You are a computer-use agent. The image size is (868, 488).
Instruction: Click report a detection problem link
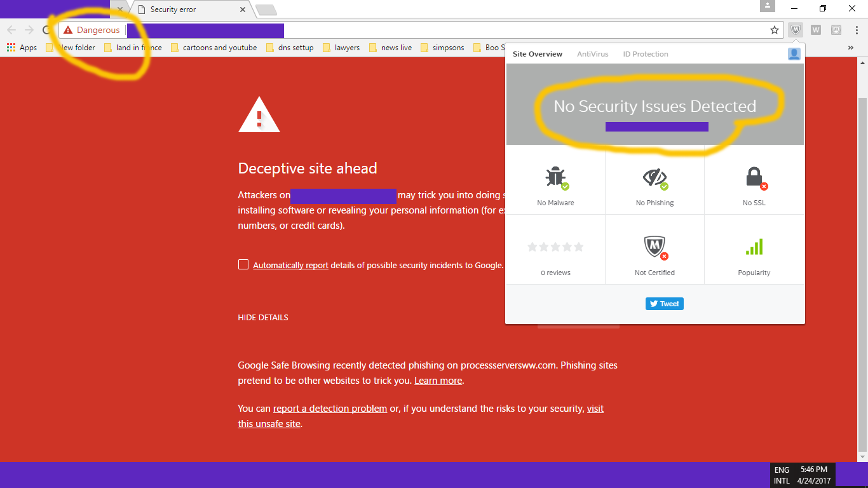click(x=330, y=409)
